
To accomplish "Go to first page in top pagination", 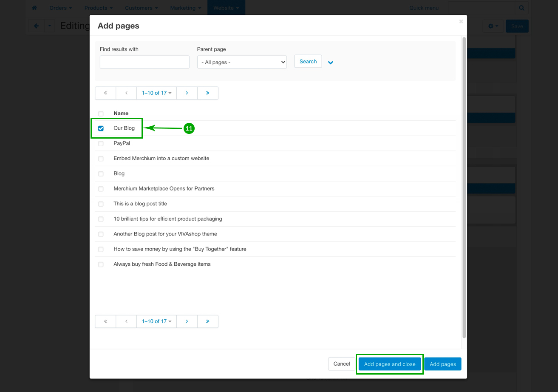I will [105, 93].
